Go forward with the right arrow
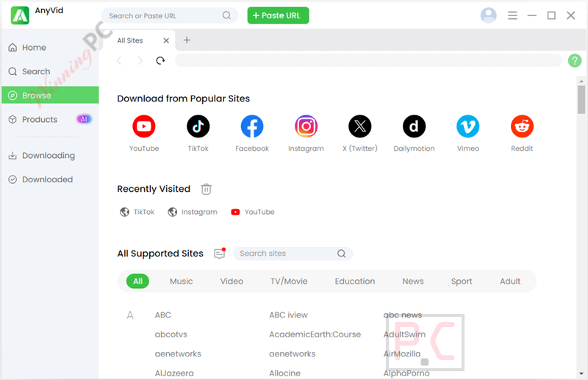This screenshot has width=588, height=380. (x=140, y=60)
